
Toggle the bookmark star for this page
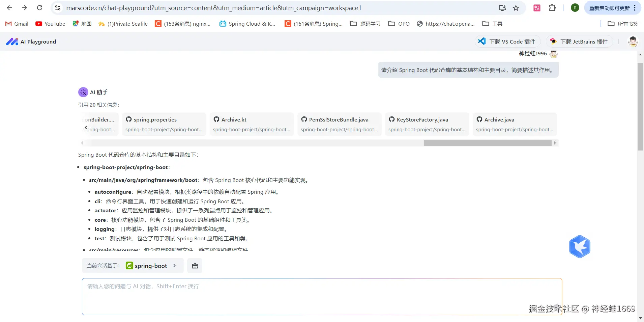click(516, 8)
